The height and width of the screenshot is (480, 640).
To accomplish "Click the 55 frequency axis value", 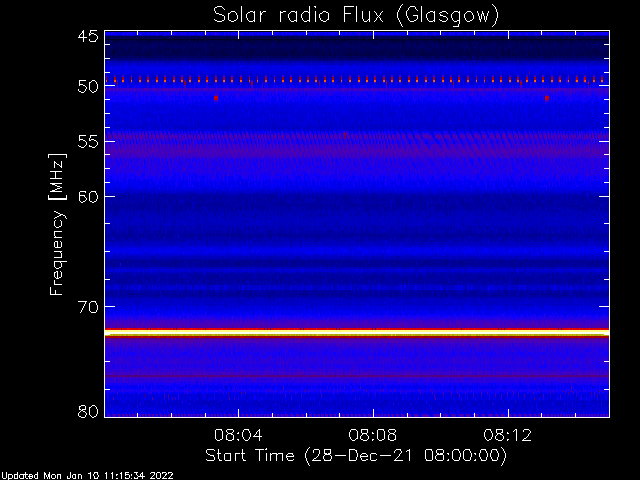I will [88, 142].
